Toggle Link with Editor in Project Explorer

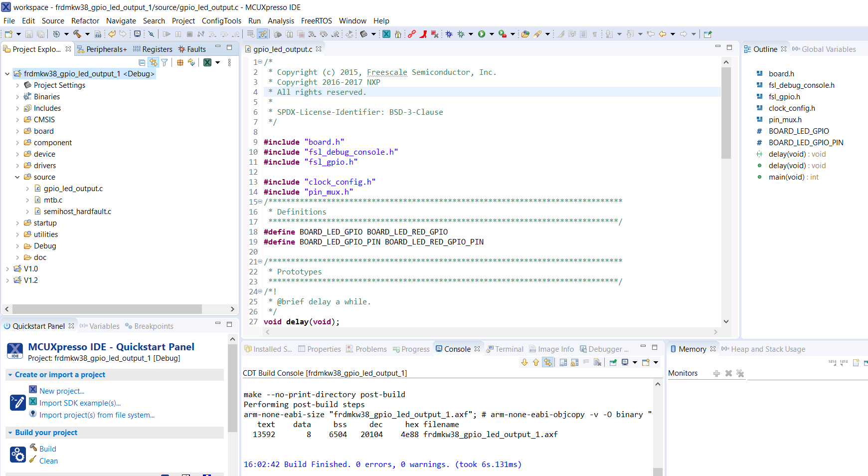pos(153,62)
